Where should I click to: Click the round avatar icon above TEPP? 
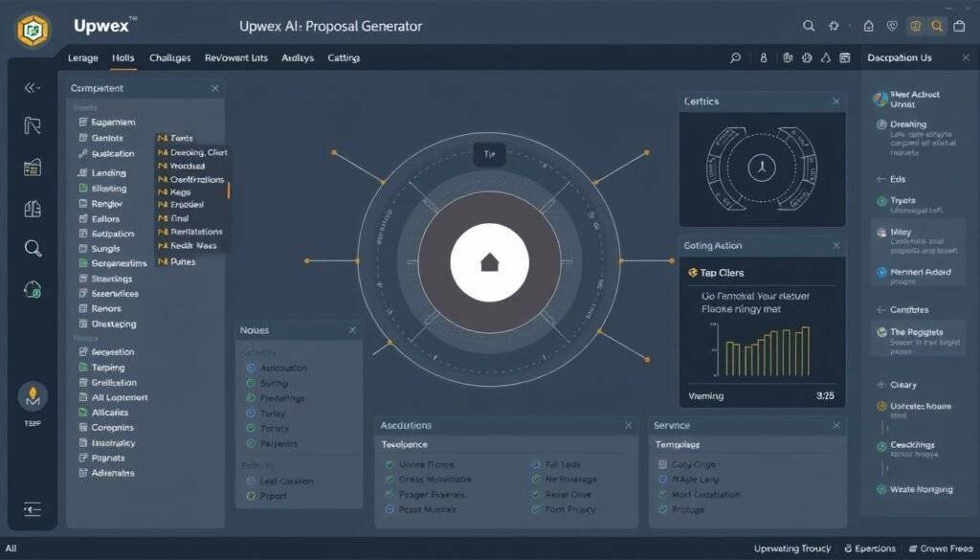pos(33,396)
